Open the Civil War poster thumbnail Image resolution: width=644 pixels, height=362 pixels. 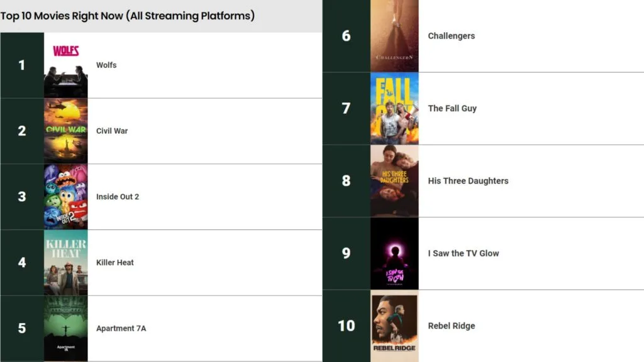pos(65,131)
